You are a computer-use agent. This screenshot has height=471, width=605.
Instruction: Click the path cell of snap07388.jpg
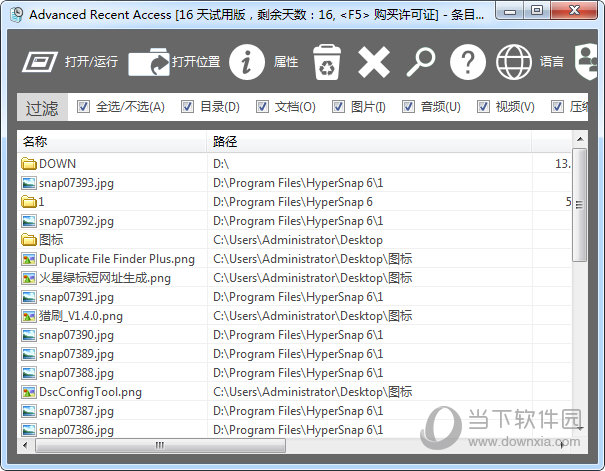coord(298,373)
